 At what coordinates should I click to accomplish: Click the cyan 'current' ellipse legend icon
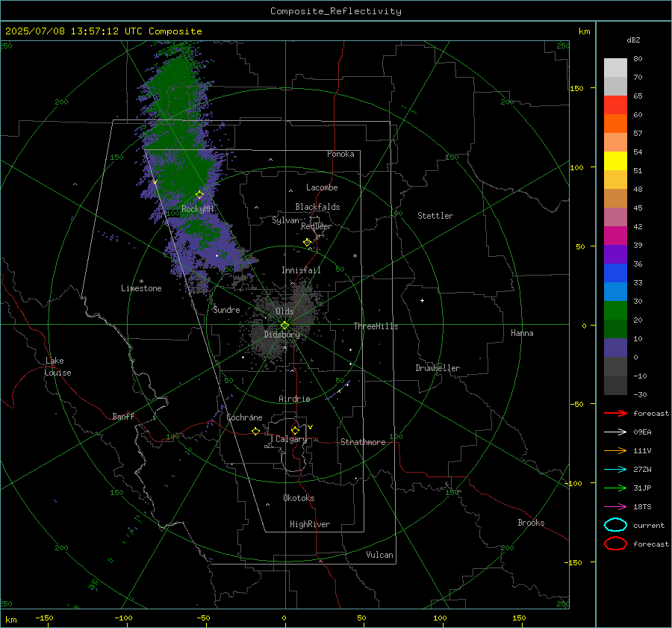pyautogui.click(x=615, y=525)
